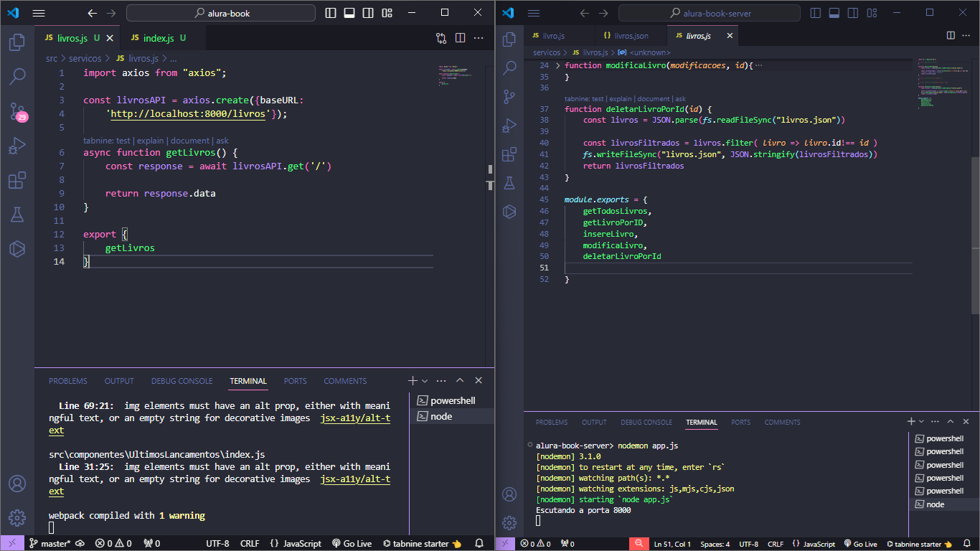The image size is (980, 551).
Task: Click tabnine 'test' lens above deletarLivroPorId
Action: [x=599, y=99]
